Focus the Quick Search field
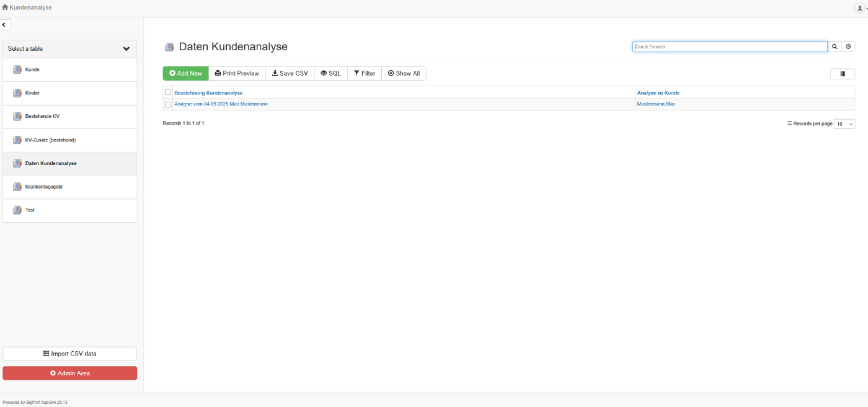 (x=730, y=47)
